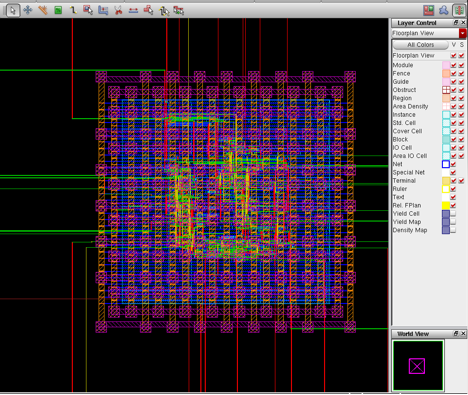Choose the add wire tool
468x395 pixels.
click(73, 10)
